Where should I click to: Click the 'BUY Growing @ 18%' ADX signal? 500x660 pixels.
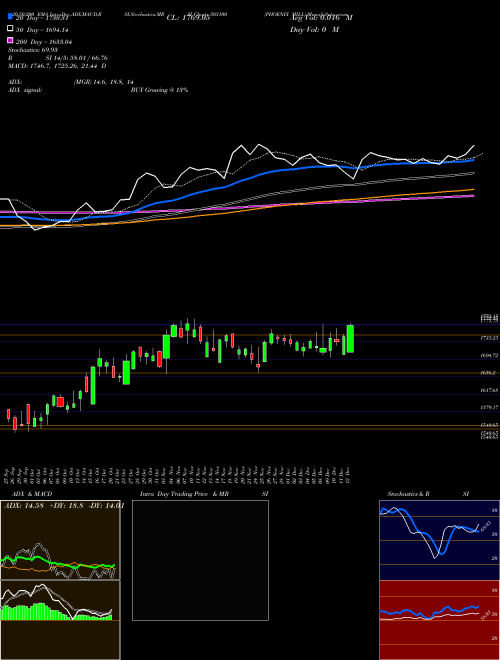[x=159, y=90]
